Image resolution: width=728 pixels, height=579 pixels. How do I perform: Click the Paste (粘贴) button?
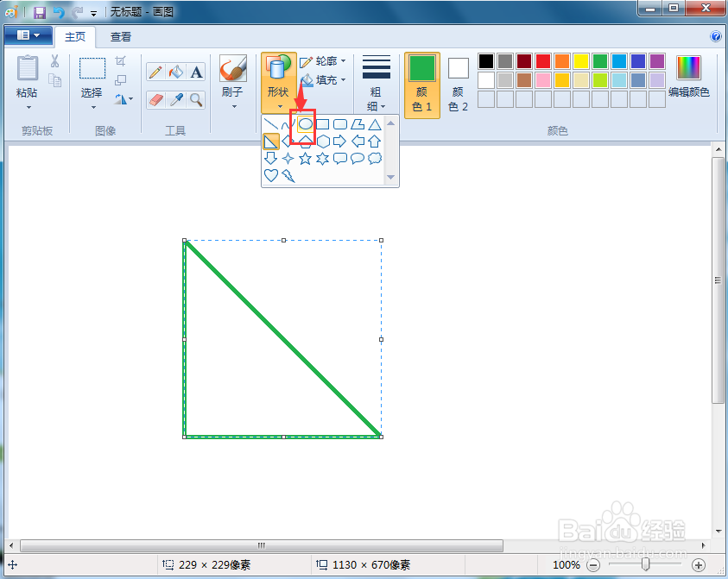(28, 76)
